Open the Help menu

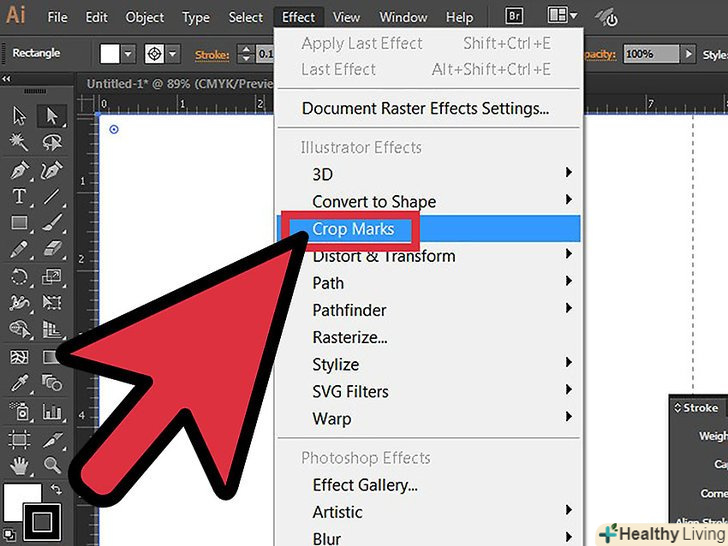pos(459,17)
